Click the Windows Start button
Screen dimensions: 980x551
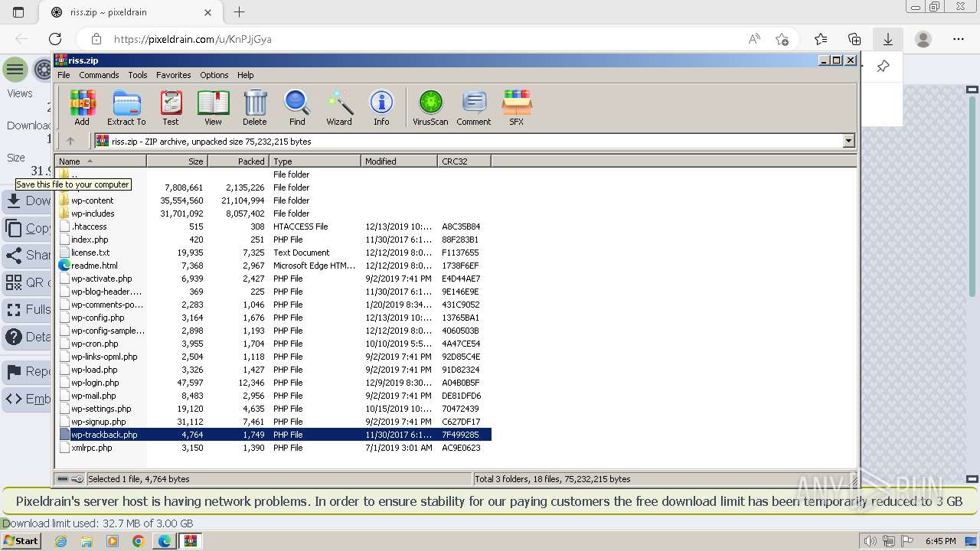(x=21, y=541)
